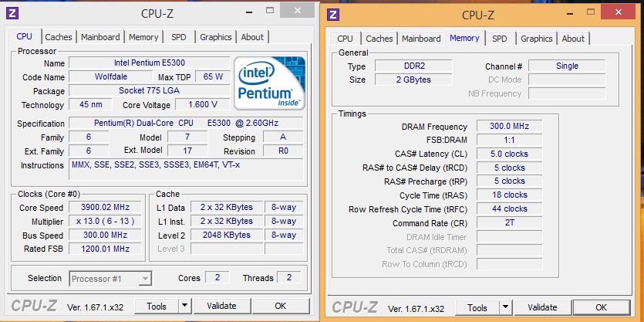The image size is (644, 322).
Task: Click Tools button in right window
Action: 477,307
